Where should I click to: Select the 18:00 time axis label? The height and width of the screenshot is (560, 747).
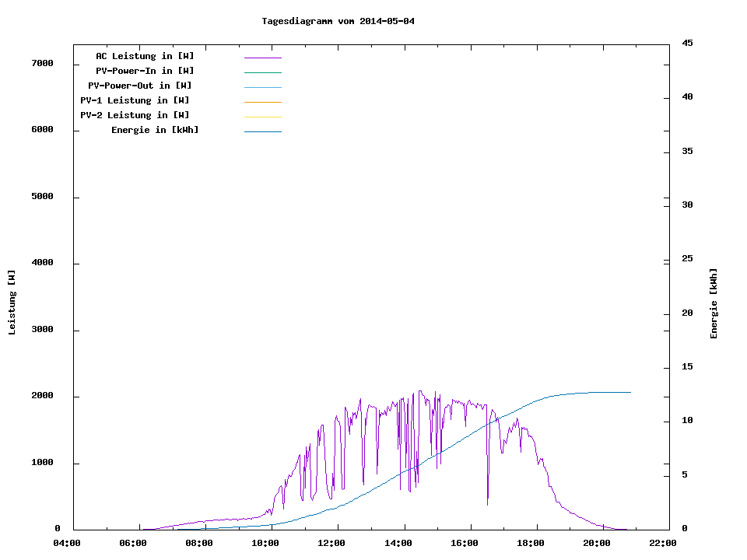(x=530, y=543)
